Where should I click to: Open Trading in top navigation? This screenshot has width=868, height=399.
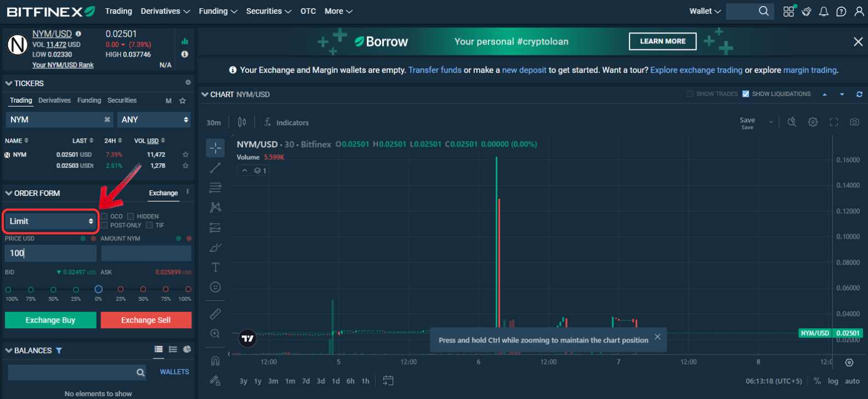click(118, 11)
